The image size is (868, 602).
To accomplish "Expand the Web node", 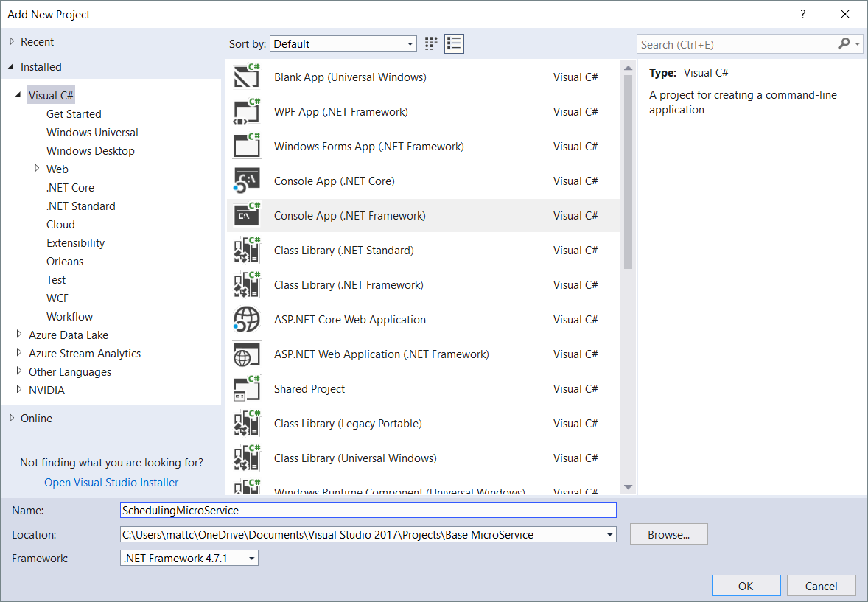I will [x=37, y=168].
